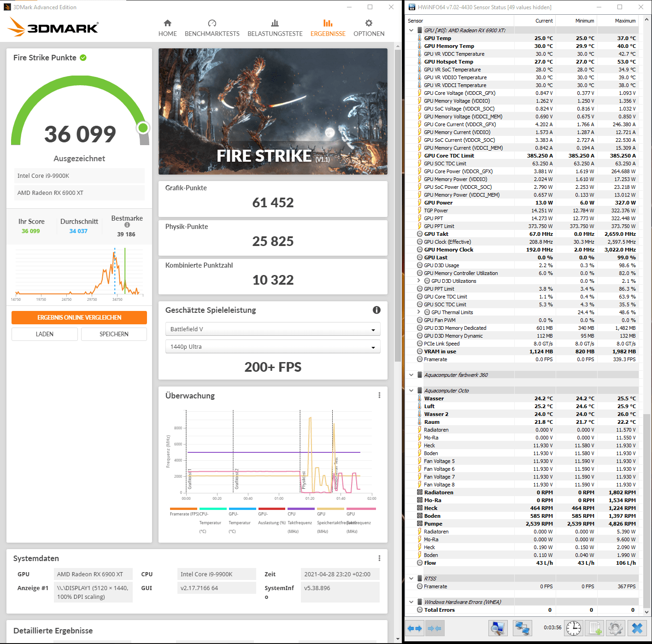Click the orange Framerate (FPS) legend swatch
Viewport: 652px width, 644px height.
[x=183, y=509]
